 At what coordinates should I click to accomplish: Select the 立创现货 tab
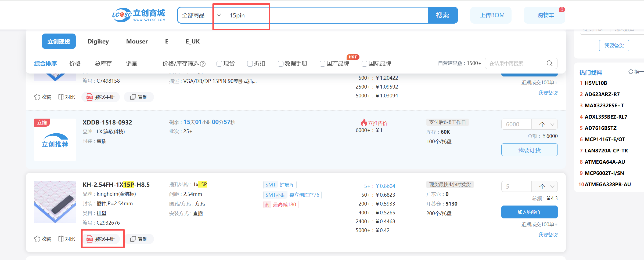[59, 41]
